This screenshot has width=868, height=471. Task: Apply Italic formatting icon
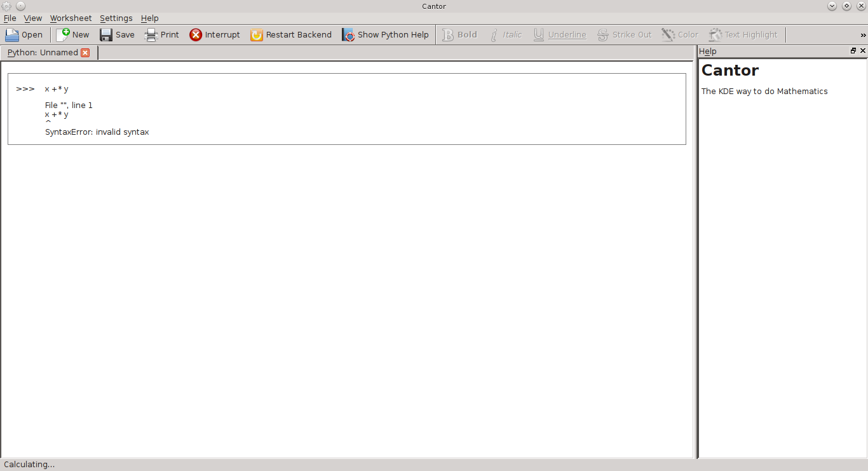[x=494, y=35]
